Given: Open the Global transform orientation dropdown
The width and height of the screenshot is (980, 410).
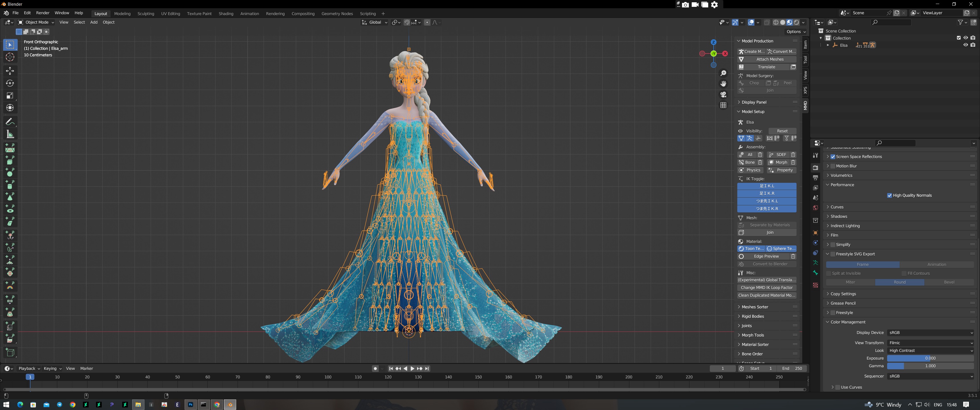Looking at the screenshot, I should pyautogui.click(x=374, y=22).
